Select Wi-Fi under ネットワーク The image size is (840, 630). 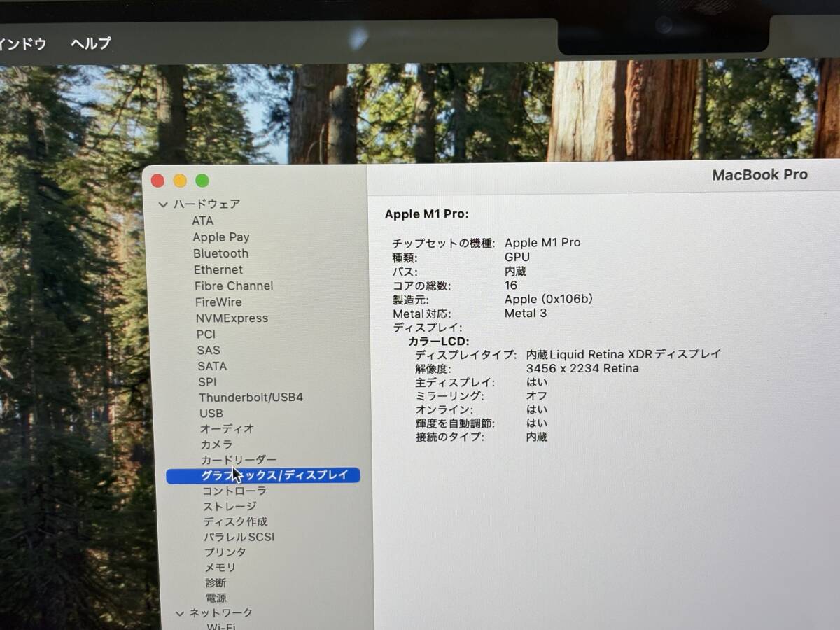[221, 625]
